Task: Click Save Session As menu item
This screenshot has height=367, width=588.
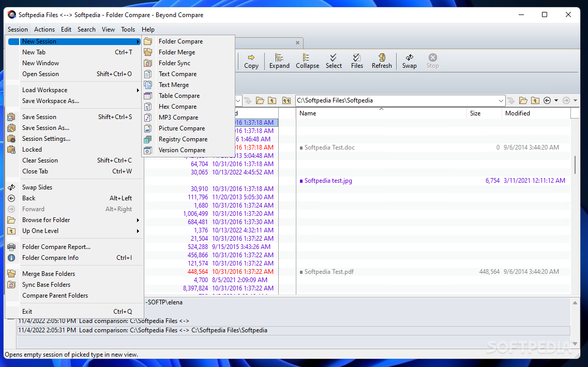Action: click(74, 128)
